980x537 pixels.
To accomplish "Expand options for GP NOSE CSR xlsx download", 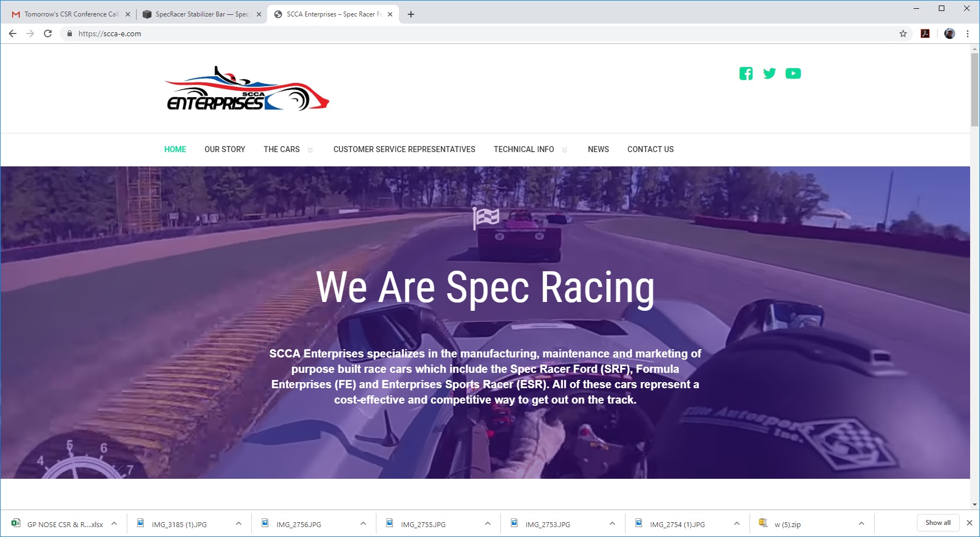I will coord(114,524).
